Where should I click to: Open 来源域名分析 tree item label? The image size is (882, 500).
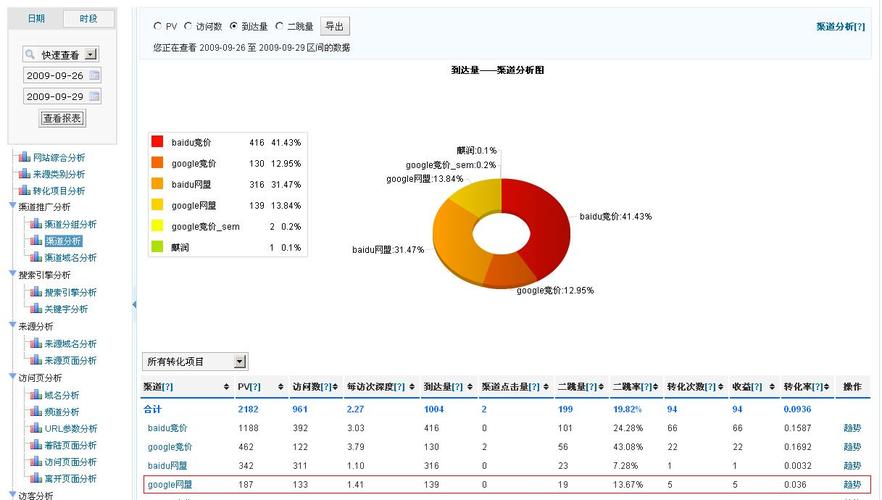pyautogui.click(x=71, y=344)
